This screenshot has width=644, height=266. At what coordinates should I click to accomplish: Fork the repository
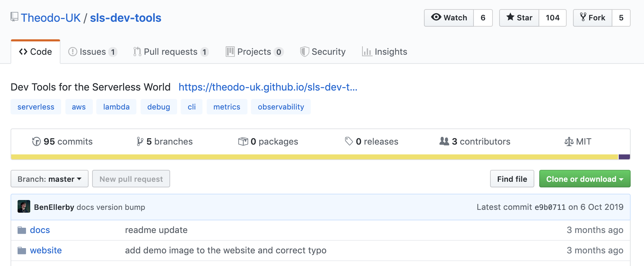tap(593, 18)
